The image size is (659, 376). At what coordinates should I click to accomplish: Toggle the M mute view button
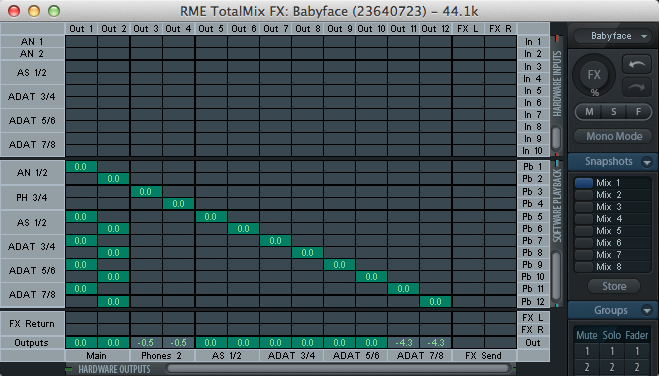(589, 112)
